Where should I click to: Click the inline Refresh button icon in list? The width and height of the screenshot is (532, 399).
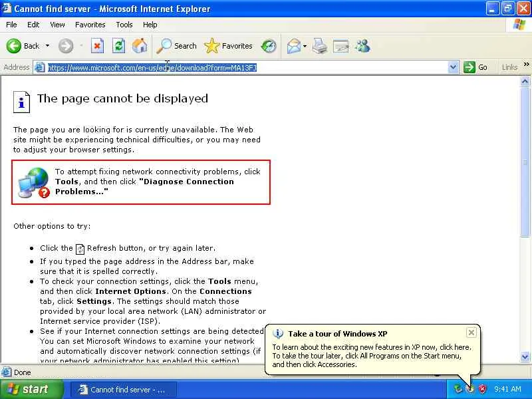click(80, 249)
